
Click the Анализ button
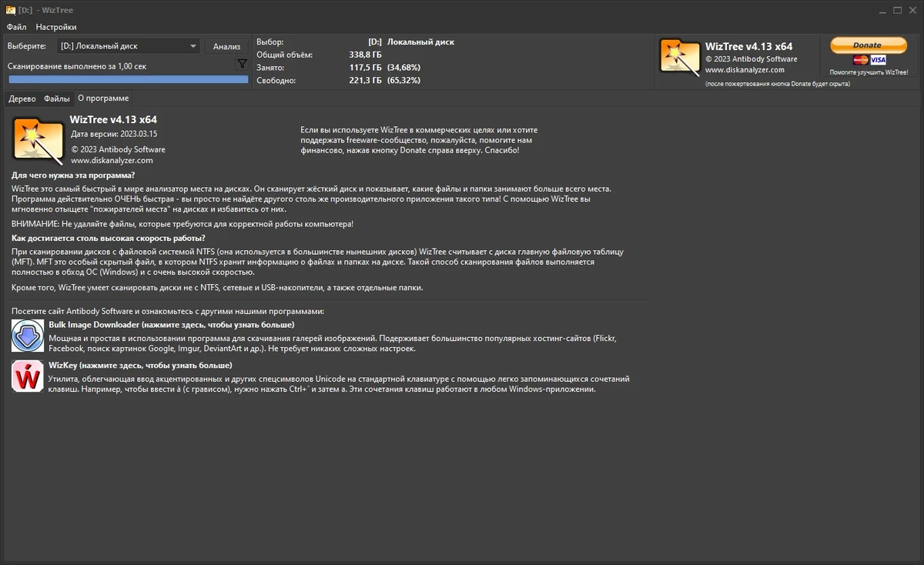click(x=226, y=46)
